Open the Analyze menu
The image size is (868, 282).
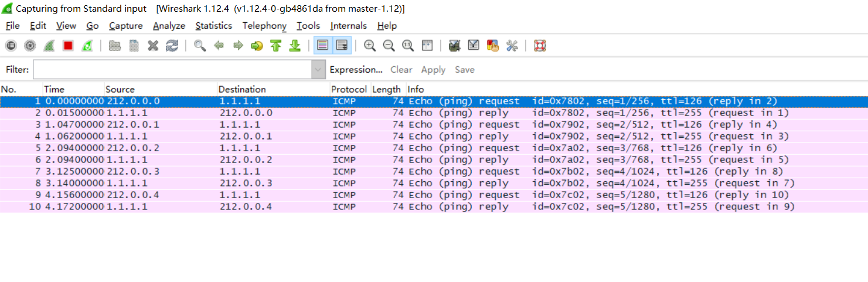tap(169, 26)
